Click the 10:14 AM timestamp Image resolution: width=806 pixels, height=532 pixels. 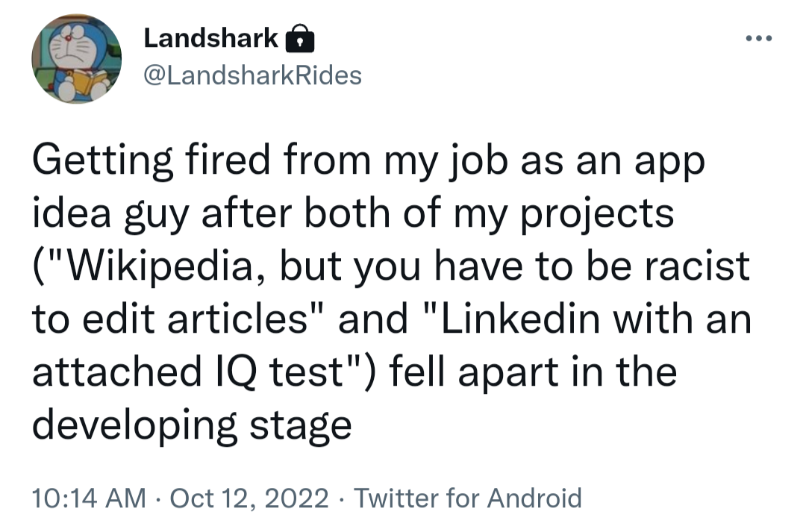click(89, 497)
